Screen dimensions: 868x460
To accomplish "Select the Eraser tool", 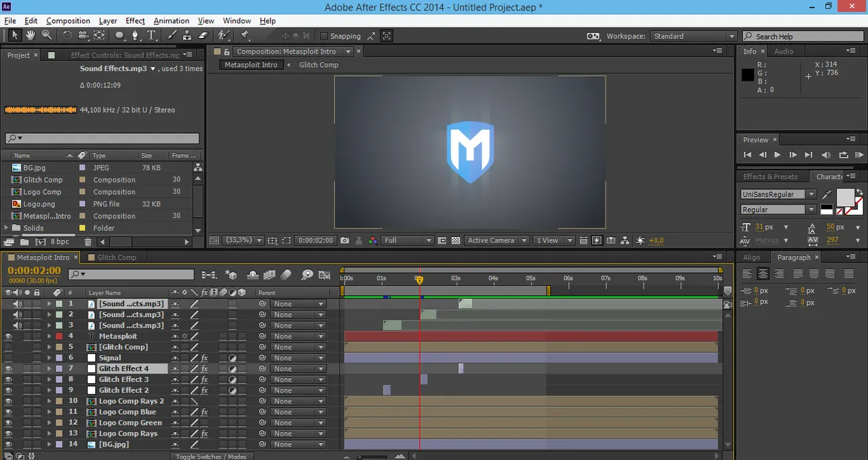I will [x=203, y=35].
